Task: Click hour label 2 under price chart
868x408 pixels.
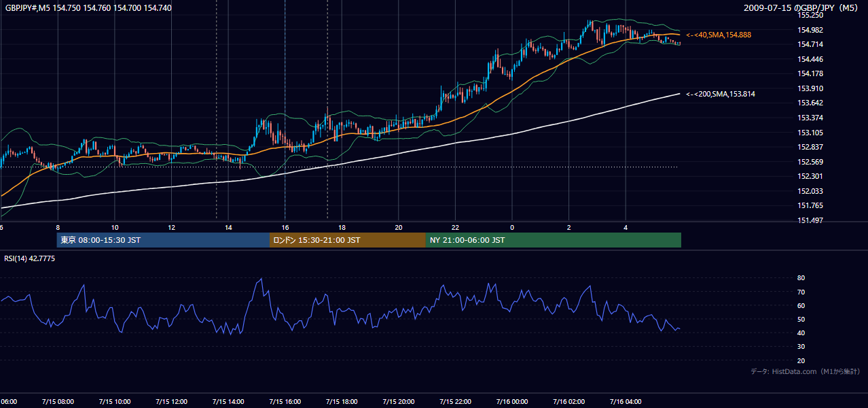Action: [x=568, y=227]
